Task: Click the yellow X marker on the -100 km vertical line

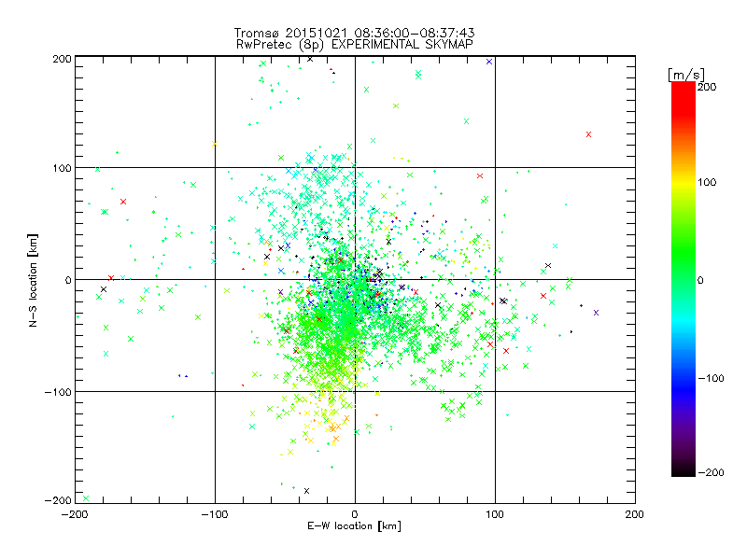Action: (215, 144)
